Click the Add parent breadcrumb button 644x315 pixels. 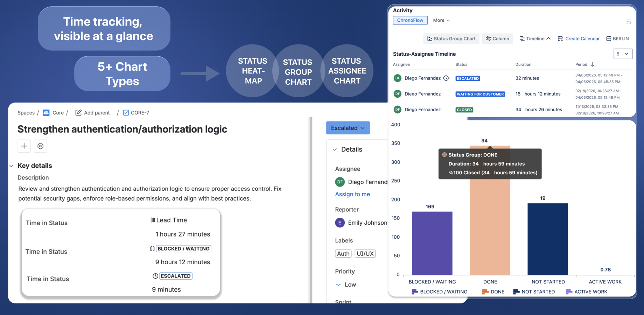pyautogui.click(x=92, y=113)
